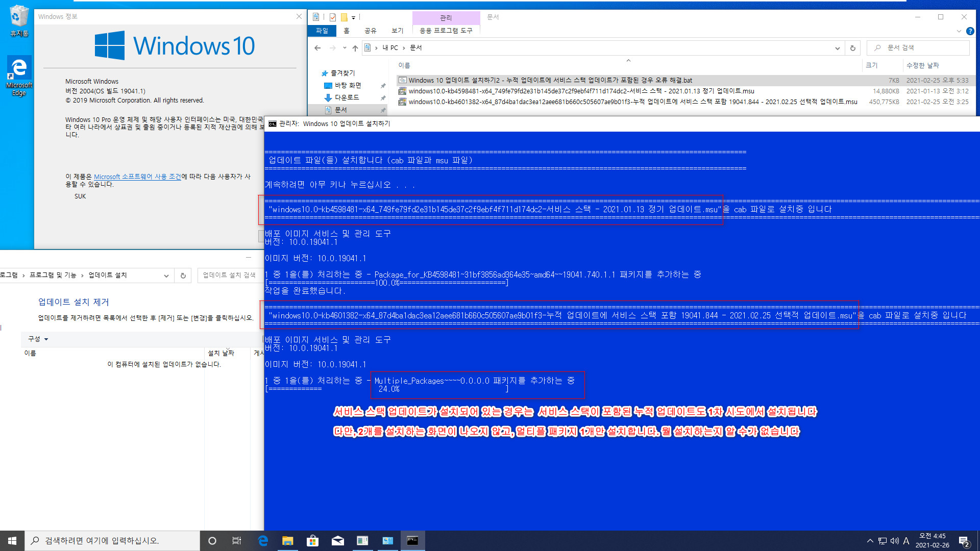Toggle the IME input mode indicator A
Viewport: 980px width, 551px height.
[x=906, y=541]
